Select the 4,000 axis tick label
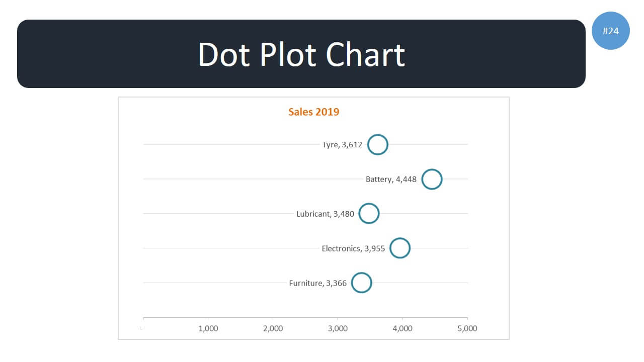The width and height of the screenshot is (644, 362). (x=403, y=328)
